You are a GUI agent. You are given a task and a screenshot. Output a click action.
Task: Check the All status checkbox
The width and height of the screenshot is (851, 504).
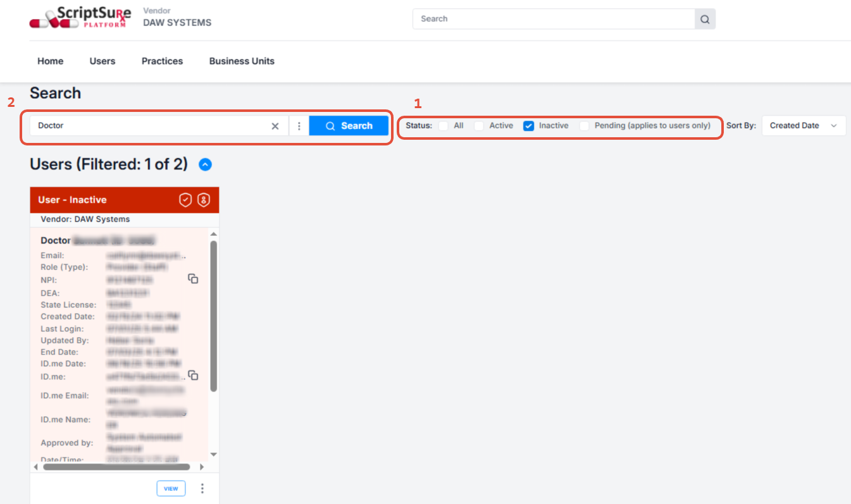(x=444, y=126)
